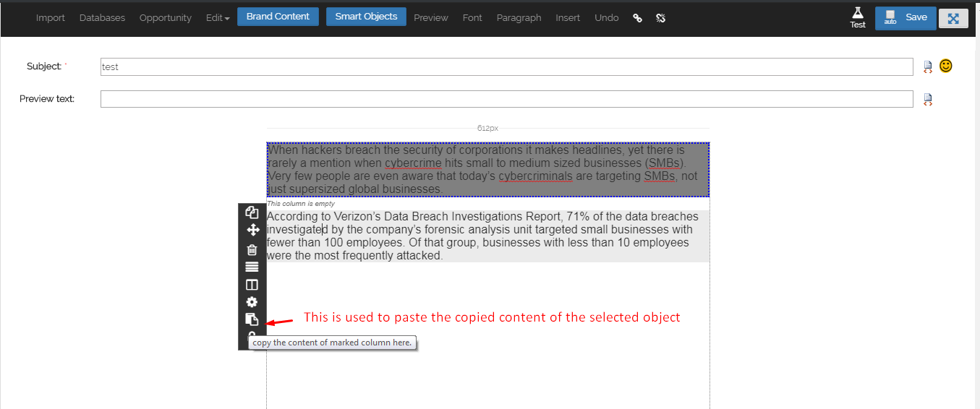This screenshot has height=409, width=980.
Task: Open the Font menu
Action: coord(472,18)
